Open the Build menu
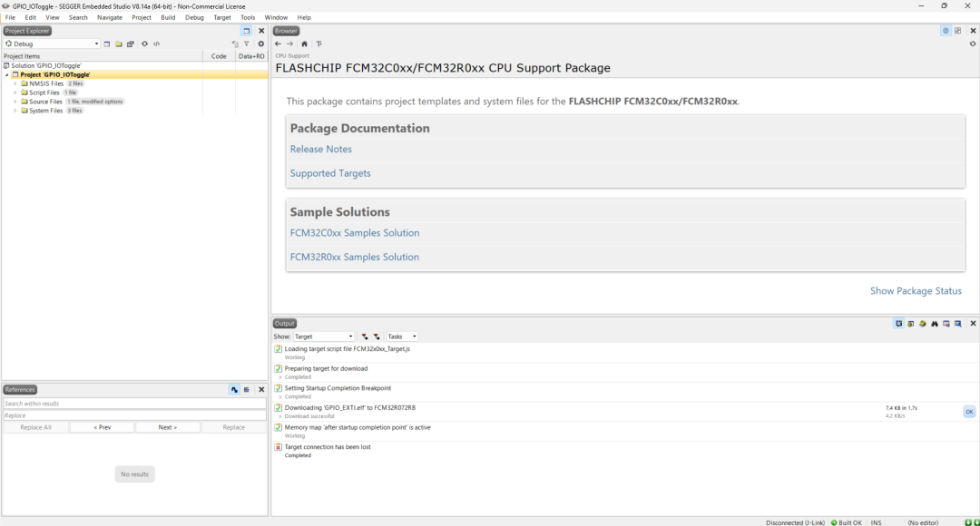Viewport: 980px width, 526px height. click(168, 17)
